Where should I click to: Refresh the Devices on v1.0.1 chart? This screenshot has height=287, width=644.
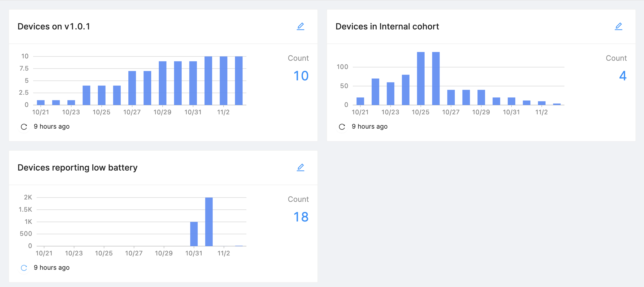click(x=24, y=127)
